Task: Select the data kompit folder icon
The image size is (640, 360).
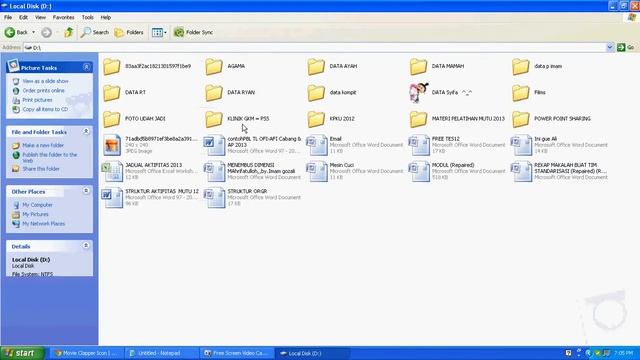Action: tap(316, 93)
